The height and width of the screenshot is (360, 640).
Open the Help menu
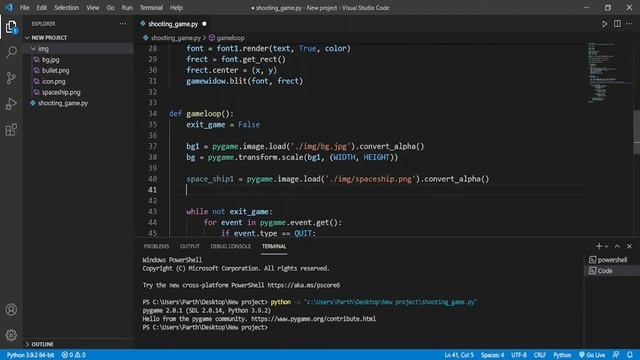(x=176, y=8)
